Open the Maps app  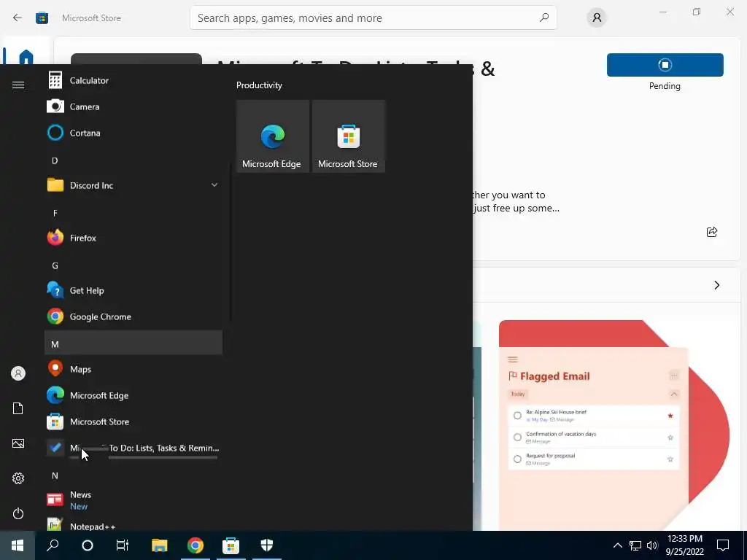coord(133,369)
